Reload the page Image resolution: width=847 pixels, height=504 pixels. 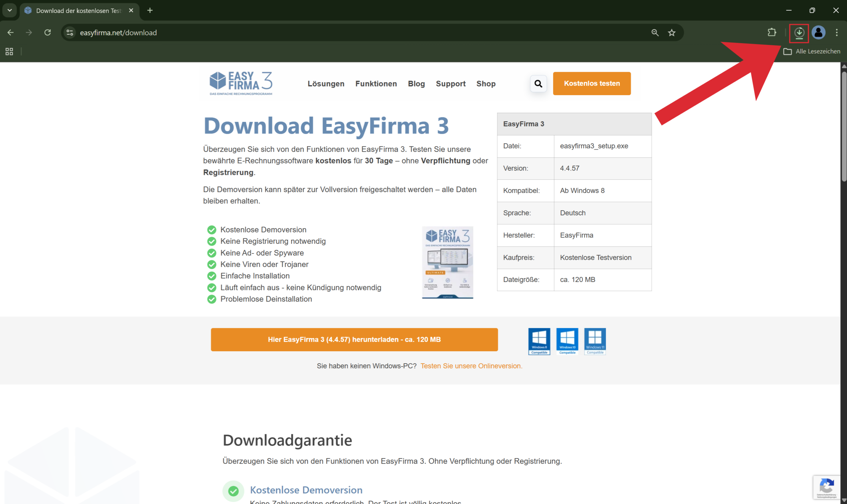click(x=48, y=33)
